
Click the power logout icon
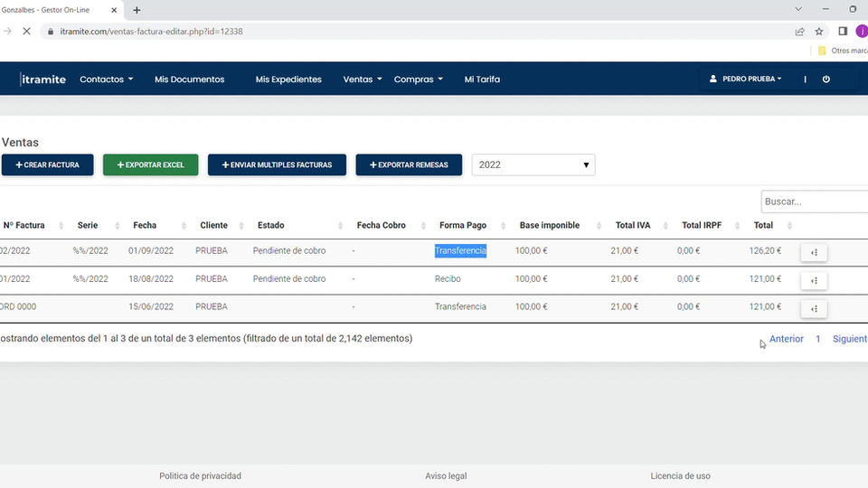[x=826, y=80]
